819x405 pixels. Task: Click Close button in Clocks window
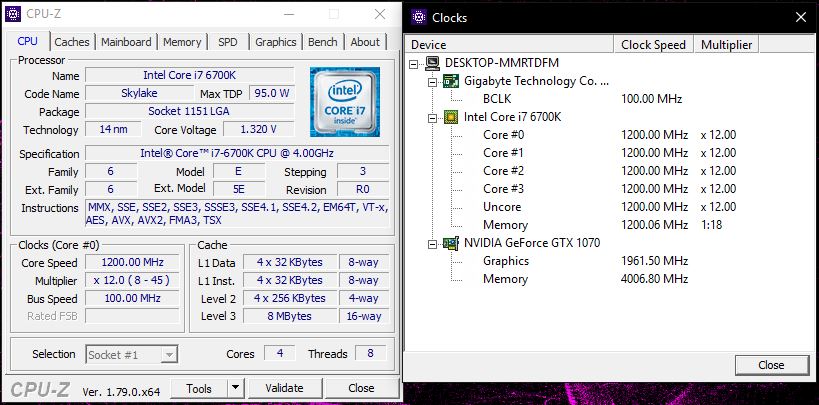[771, 365]
